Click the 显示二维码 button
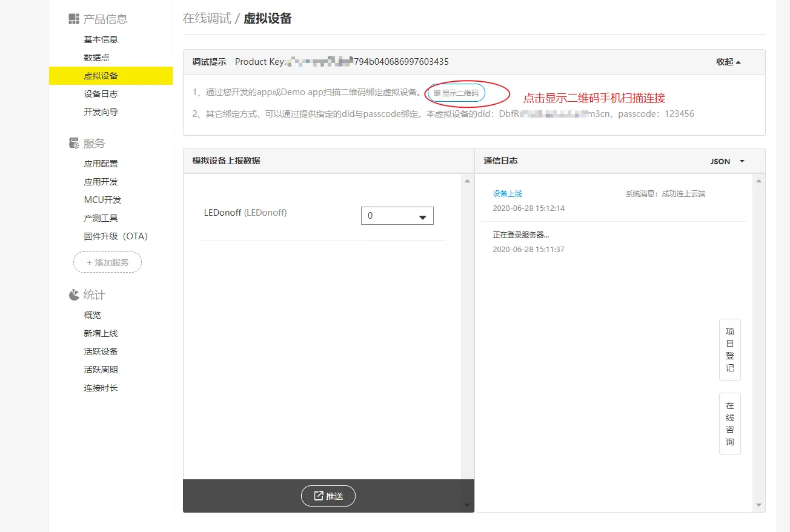 click(x=456, y=93)
